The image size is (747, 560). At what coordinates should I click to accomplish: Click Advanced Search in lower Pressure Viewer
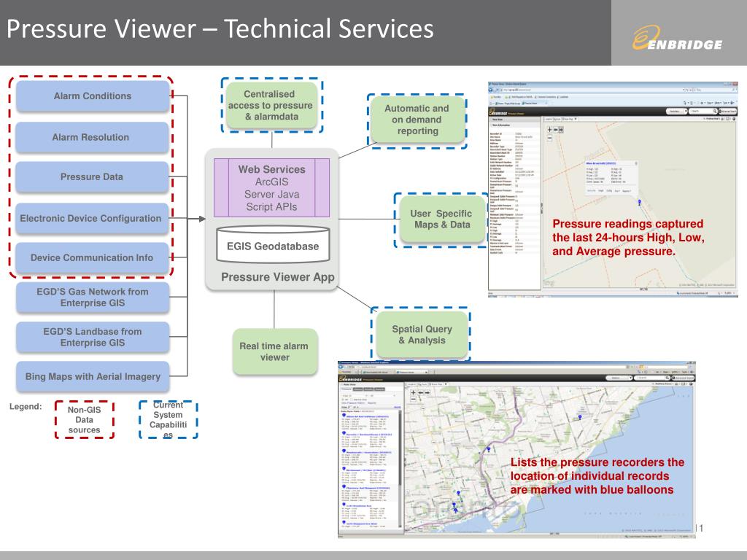[683, 378]
